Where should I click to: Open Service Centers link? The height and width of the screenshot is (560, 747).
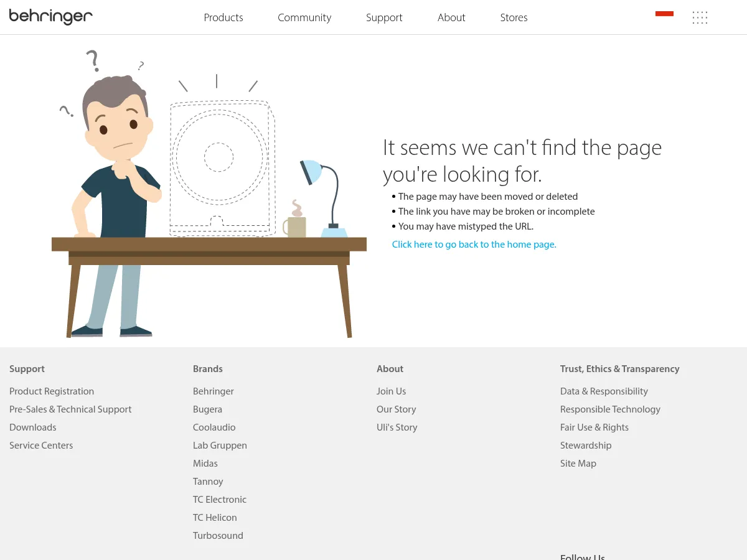pos(41,446)
